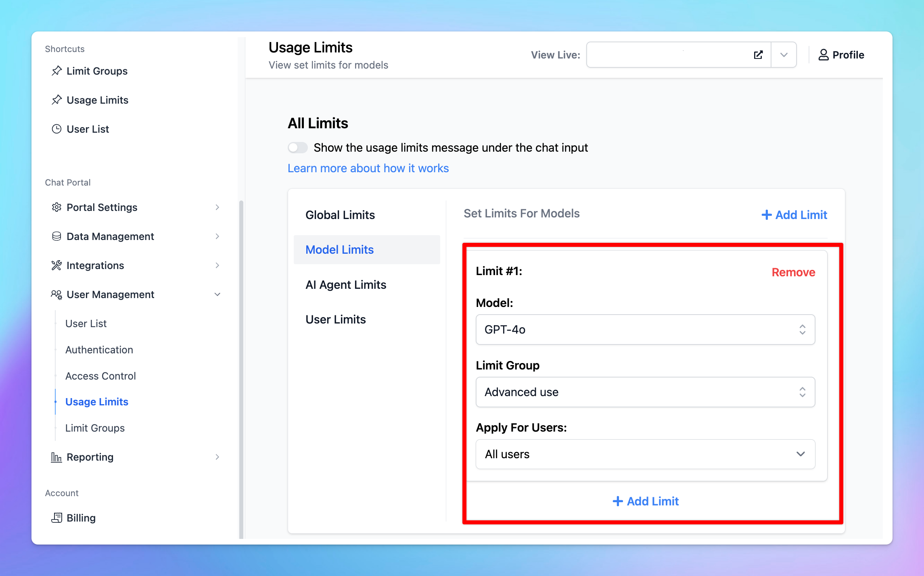Select the Model Limits tab
Viewport: 924px width, 576px height.
[x=339, y=250]
